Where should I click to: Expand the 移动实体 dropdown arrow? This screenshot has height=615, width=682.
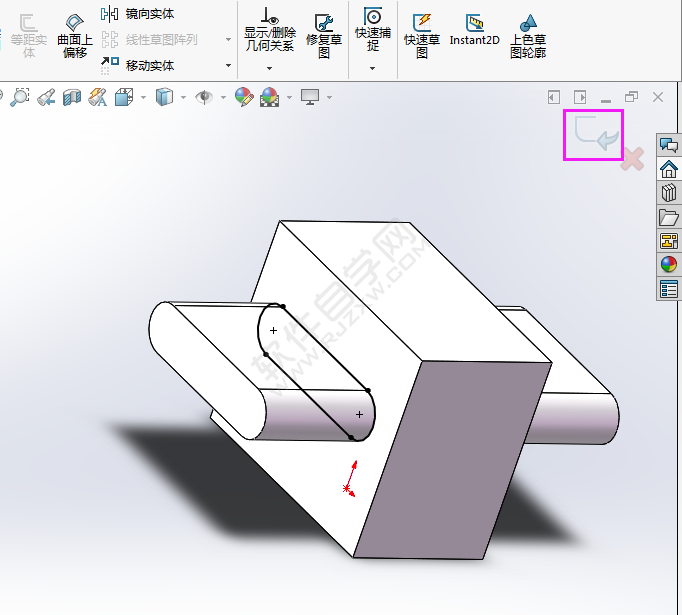tap(228, 65)
